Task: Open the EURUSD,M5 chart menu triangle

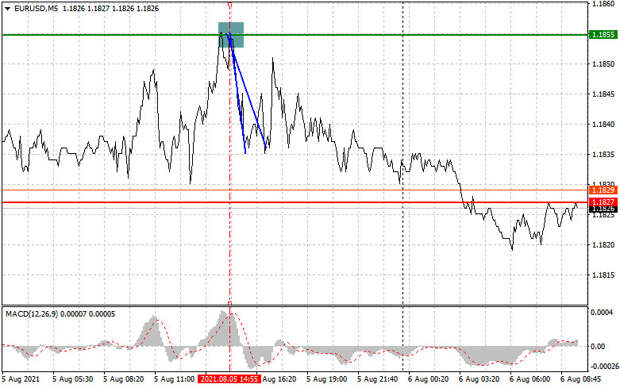Action: pos(7,8)
